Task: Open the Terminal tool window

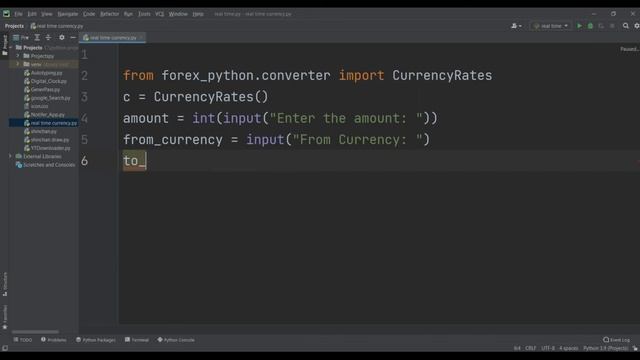Action: pyautogui.click(x=137, y=340)
